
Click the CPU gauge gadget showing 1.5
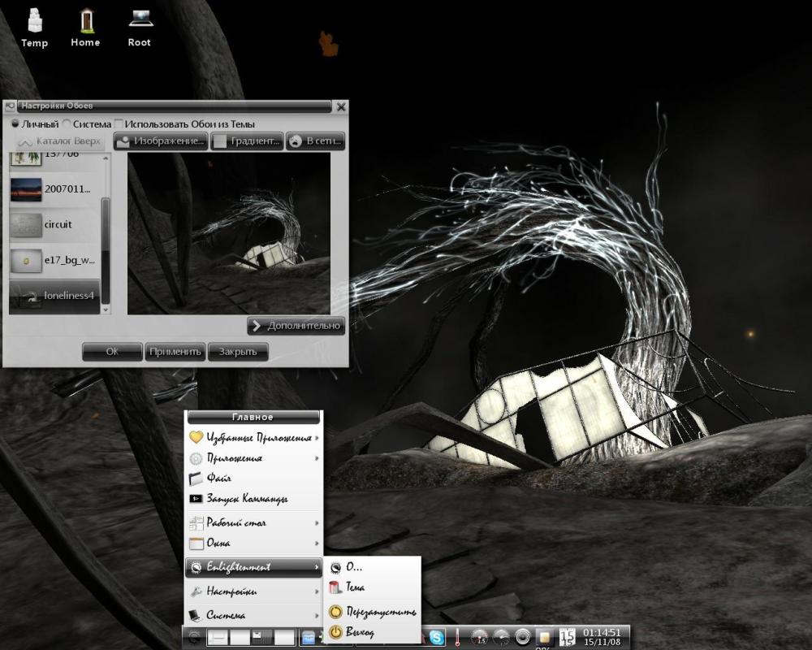click(x=480, y=637)
